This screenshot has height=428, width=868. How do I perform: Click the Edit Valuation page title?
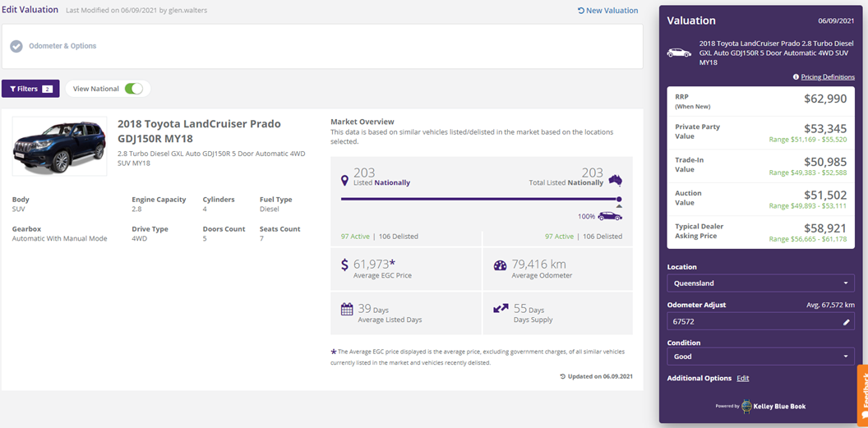30,9
